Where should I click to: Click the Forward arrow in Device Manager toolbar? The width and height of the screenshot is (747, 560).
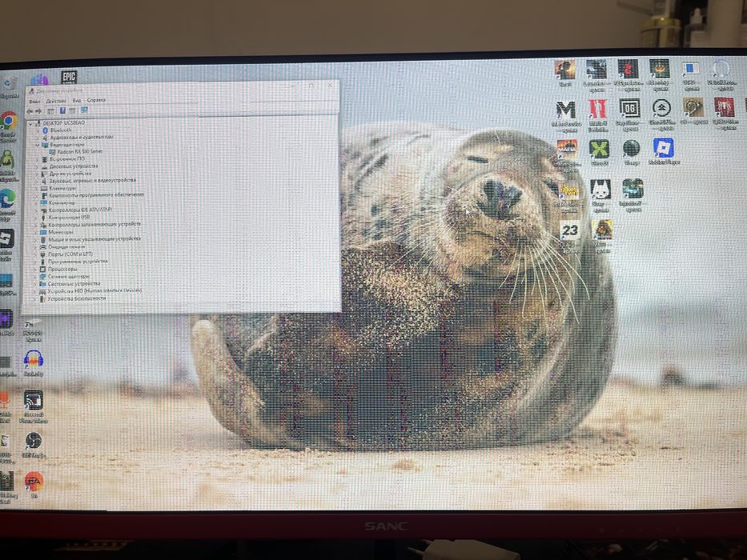click(x=38, y=111)
